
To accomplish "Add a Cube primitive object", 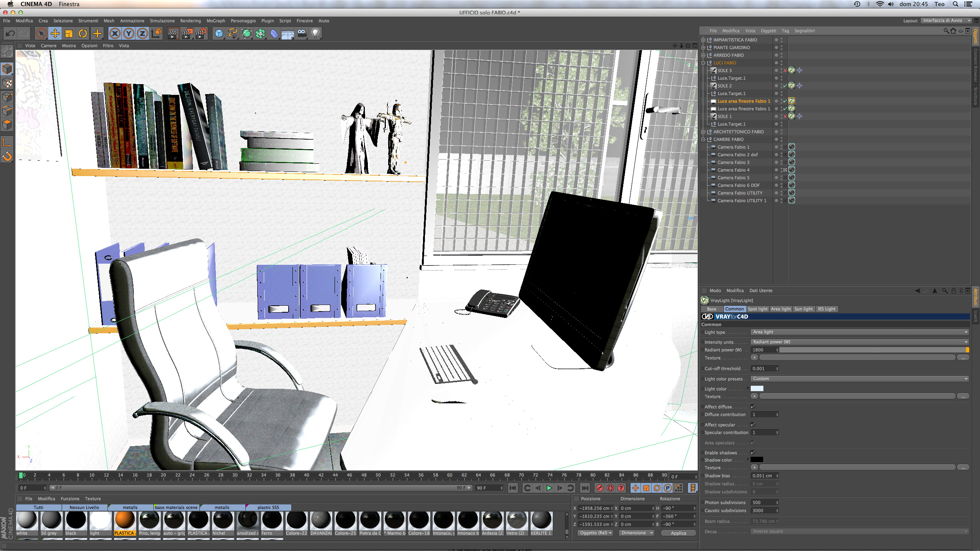I will (x=219, y=34).
